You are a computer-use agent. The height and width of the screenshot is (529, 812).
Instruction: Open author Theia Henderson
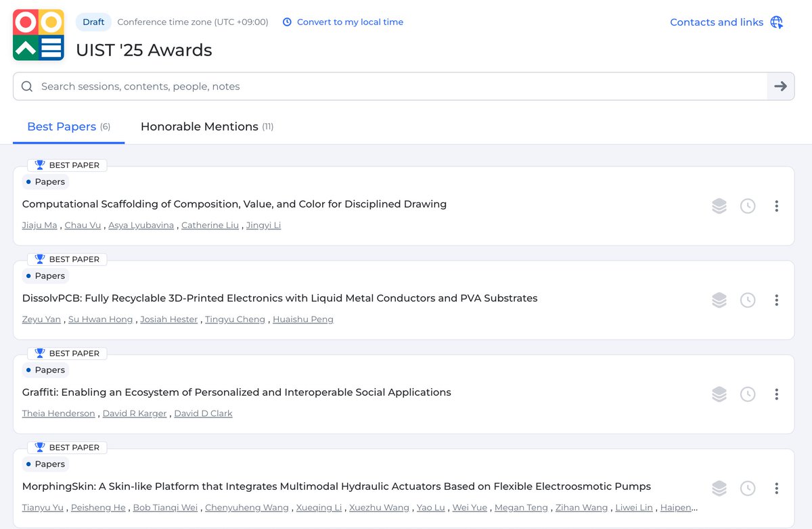click(x=59, y=413)
